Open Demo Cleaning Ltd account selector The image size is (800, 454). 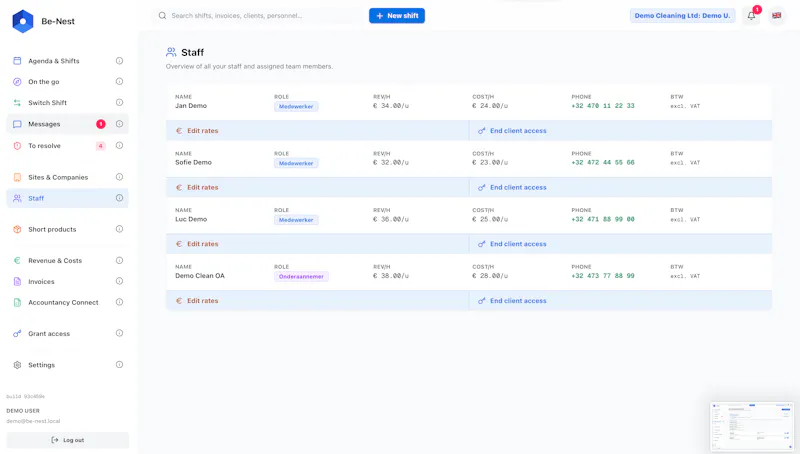tap(682, 16)
